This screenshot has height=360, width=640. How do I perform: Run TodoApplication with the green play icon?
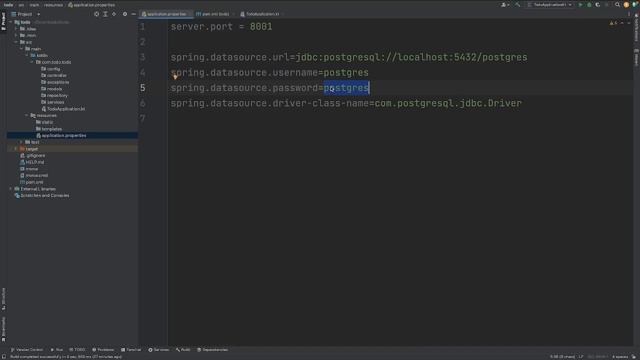[x=580, y=5]
